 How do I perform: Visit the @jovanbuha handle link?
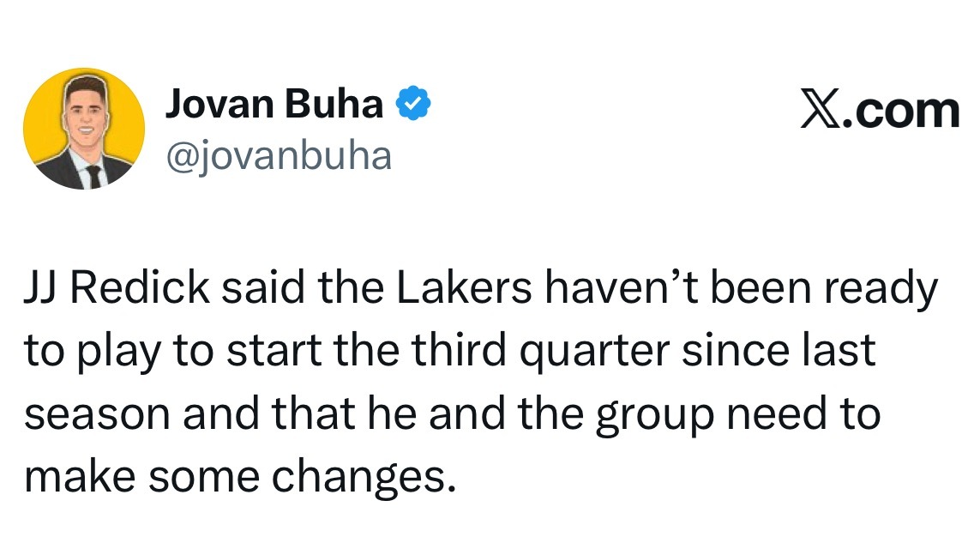pyautogui.click(x=278, y=155)
